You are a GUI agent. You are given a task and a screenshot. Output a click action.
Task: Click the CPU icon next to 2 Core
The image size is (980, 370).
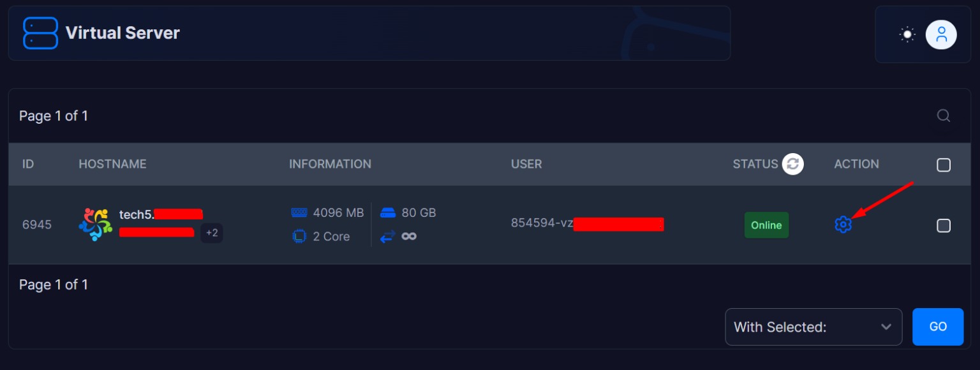(x=299, y=236)
